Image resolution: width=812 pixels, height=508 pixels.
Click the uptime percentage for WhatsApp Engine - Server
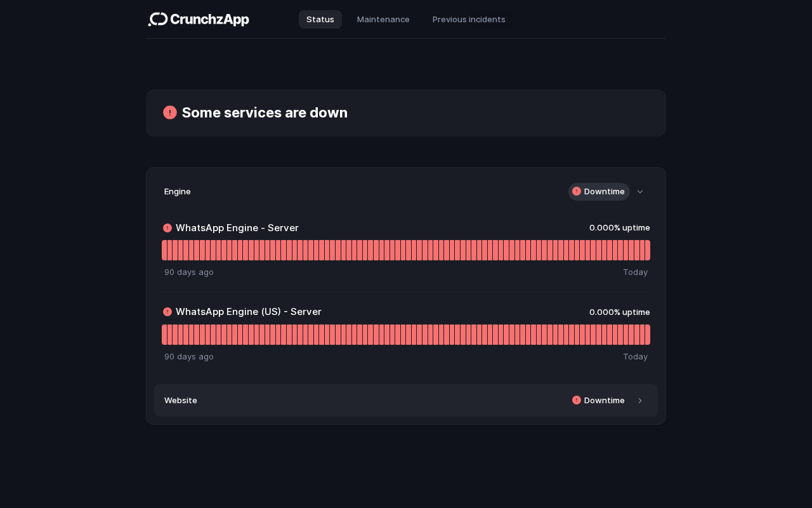tap(620, 228)
